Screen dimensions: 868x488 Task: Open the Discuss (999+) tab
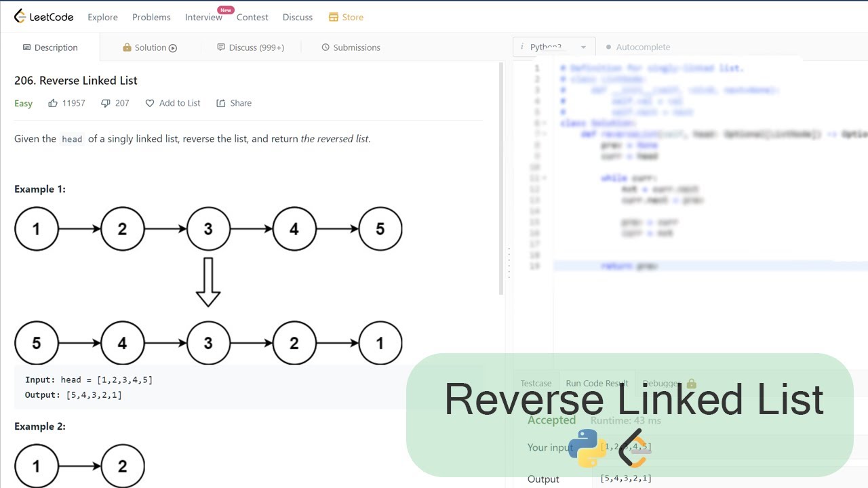click(x=250, y=47)
